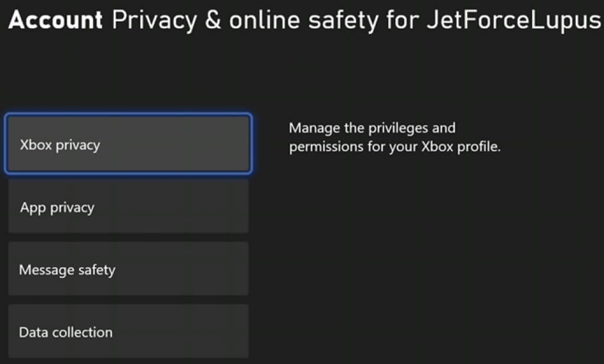The height and width of the screenshot is (364, 604).
Task: Click the 'App privacy' label text
Action: 57,208
